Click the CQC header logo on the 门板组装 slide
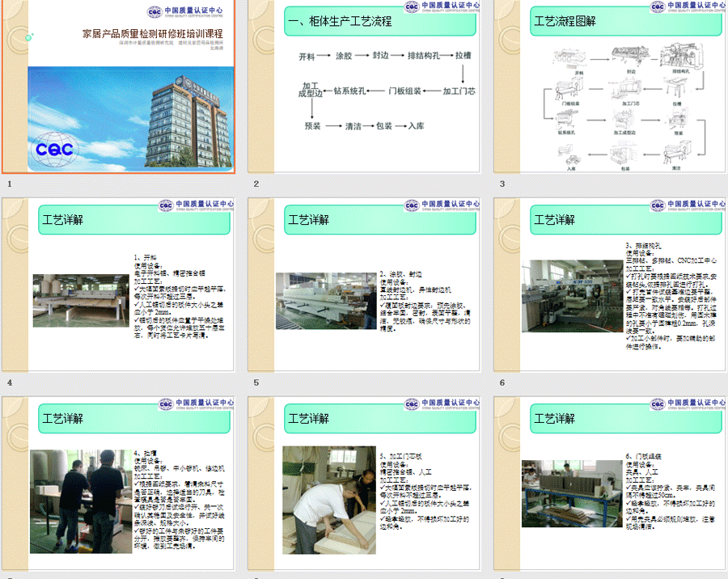Viewport: 728px width, 579px height. point(688,405)
